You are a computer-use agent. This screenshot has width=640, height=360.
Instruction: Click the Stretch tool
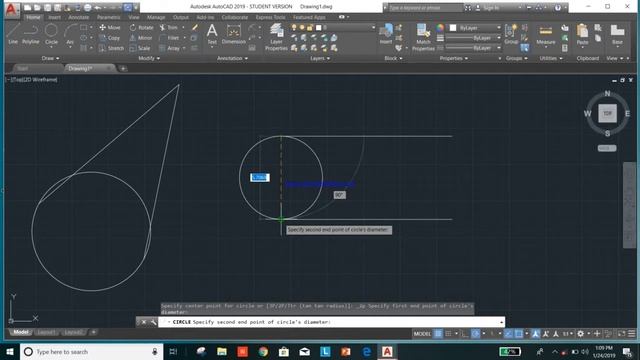tap(111, 48)
